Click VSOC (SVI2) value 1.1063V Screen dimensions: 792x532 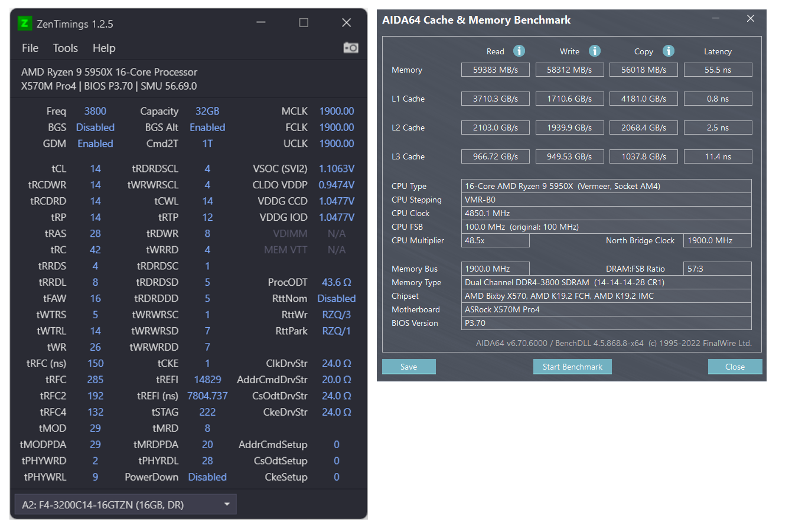(x=337, y=168)
